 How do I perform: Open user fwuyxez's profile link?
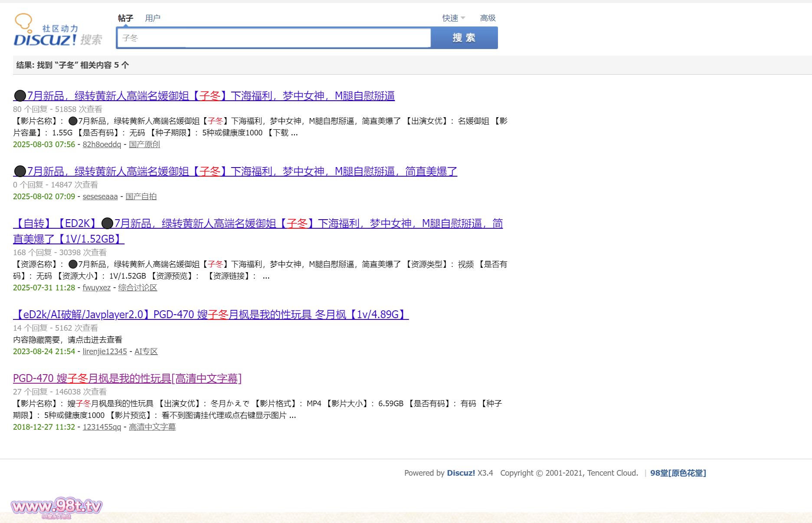click(x=96, y=288)
